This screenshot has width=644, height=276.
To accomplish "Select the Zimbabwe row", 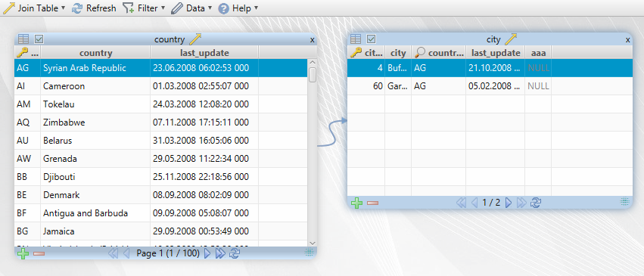I will point(160,122).
